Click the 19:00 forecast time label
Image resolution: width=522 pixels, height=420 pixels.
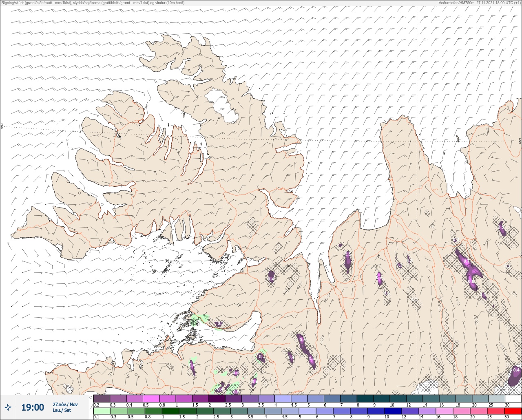[x=33, y=407]
